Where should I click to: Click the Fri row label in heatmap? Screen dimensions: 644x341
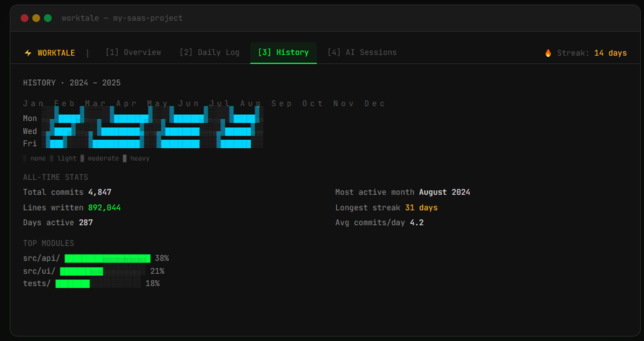30,144
